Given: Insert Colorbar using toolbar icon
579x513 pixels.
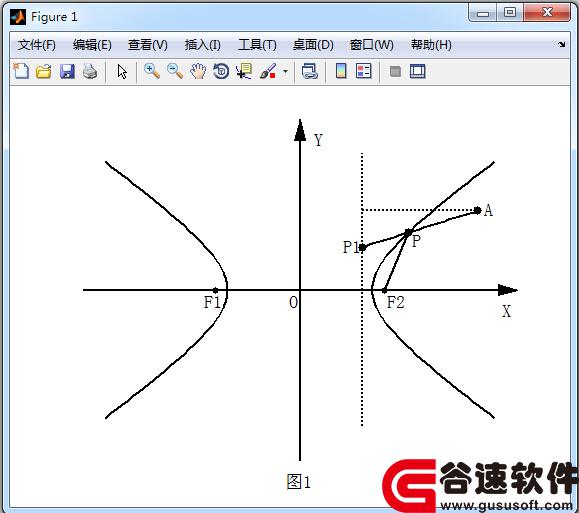Looking at the screenshot, I should click(341, 71).
